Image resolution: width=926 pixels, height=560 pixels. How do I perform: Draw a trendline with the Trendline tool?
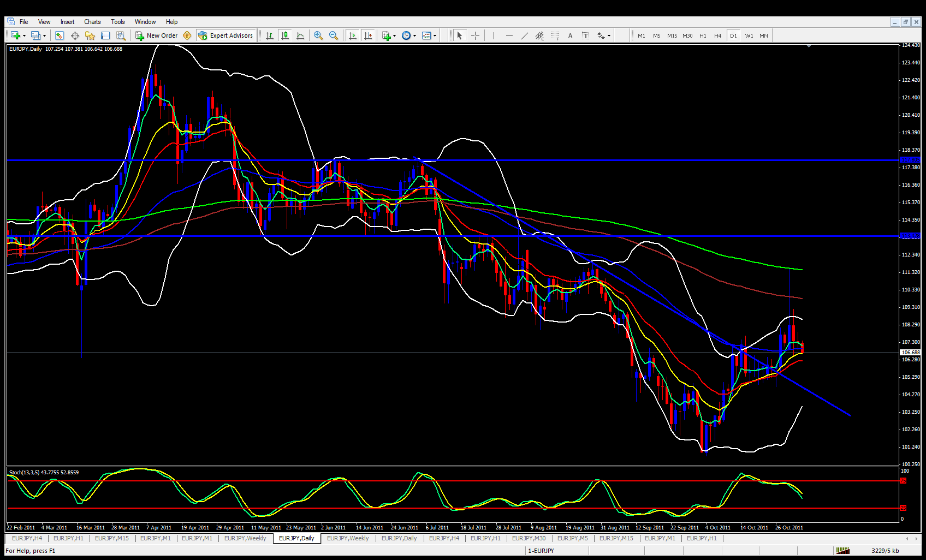point(524,35)
